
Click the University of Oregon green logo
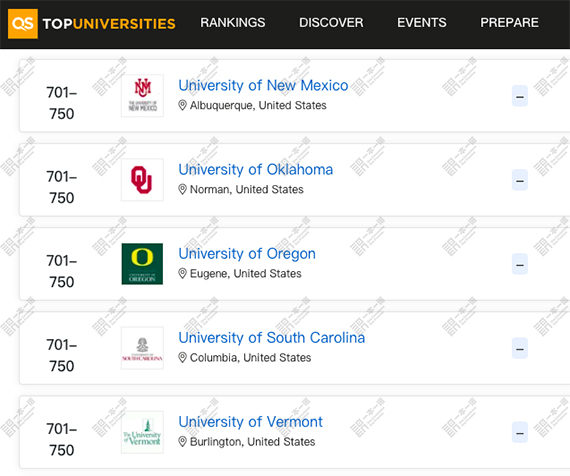click(x=142, y=264)
